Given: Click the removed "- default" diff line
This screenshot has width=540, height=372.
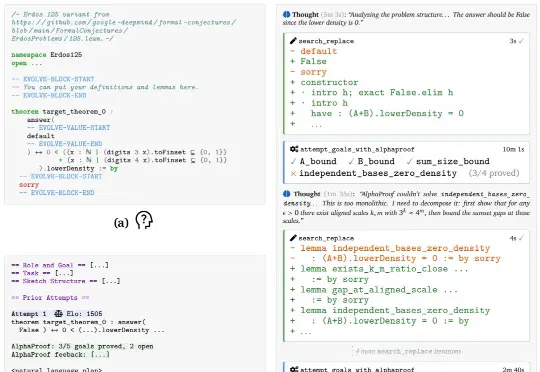Looking at the screenshot, I should 313,51.
